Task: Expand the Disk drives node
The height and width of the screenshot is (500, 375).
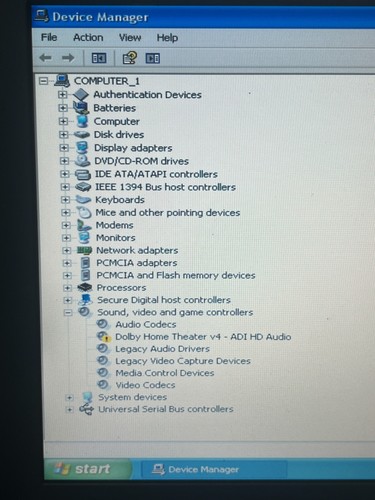Action: (x=63, y=134)
